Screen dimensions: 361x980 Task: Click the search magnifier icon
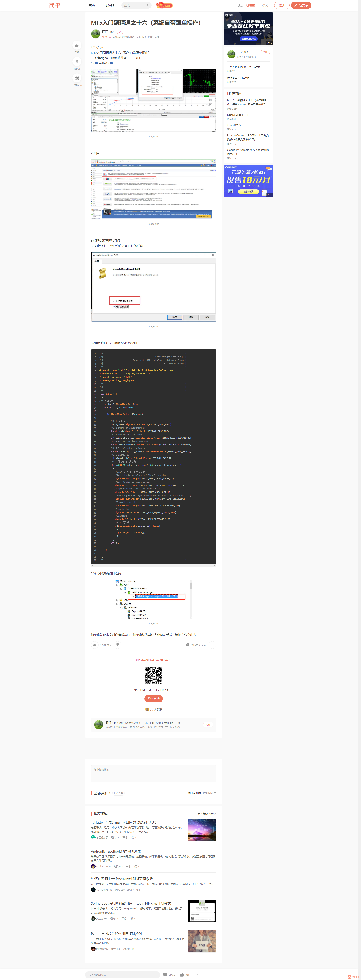coord(147,5)
